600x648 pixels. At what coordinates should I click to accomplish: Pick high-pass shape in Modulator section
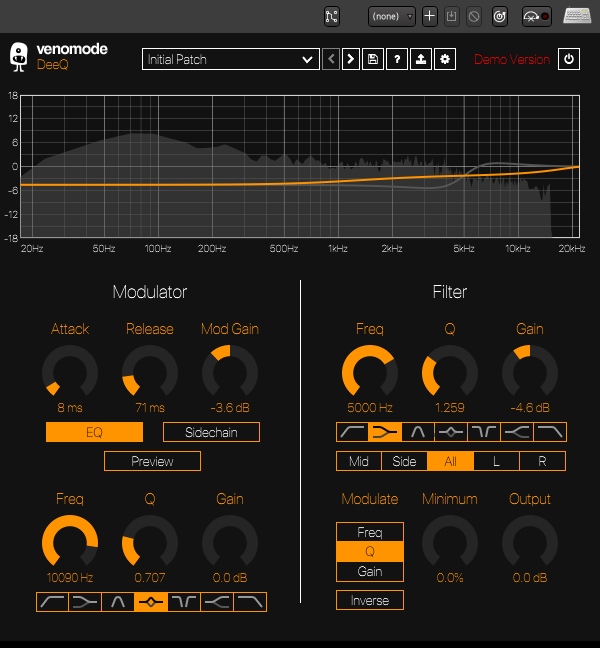[x=53, y=602]
